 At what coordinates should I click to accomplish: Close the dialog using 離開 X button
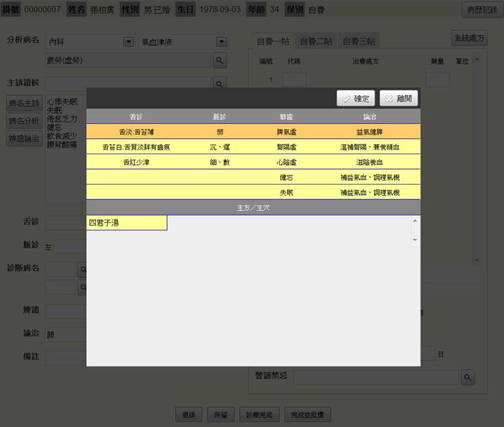[399, 98]
